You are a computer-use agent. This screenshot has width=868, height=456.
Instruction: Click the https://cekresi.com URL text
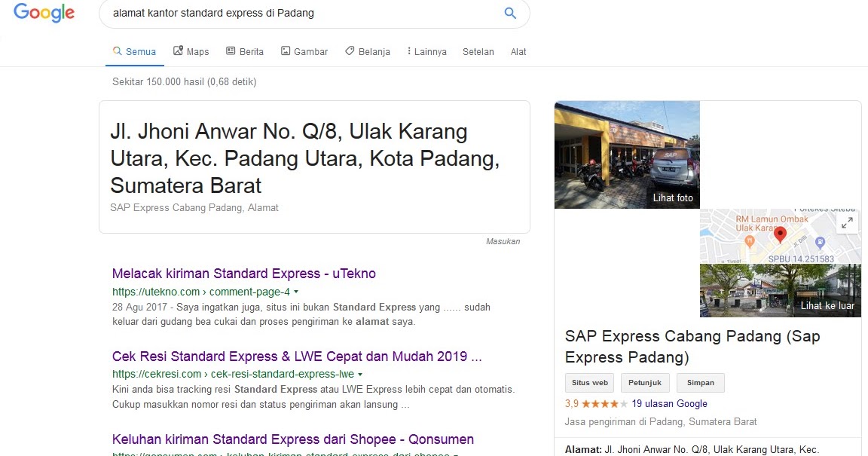(233, 374)
